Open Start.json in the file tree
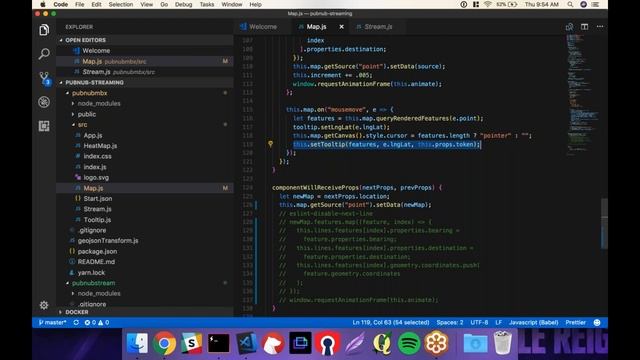 (x=98, y=198)
